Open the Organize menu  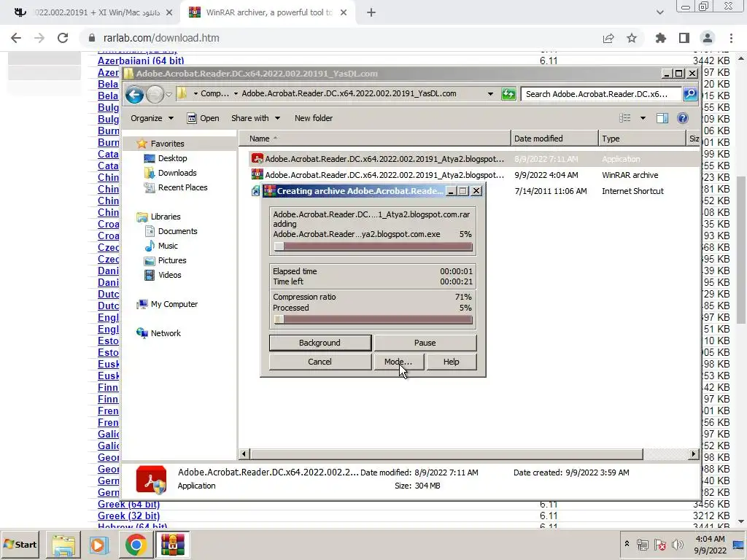point(152,118)
